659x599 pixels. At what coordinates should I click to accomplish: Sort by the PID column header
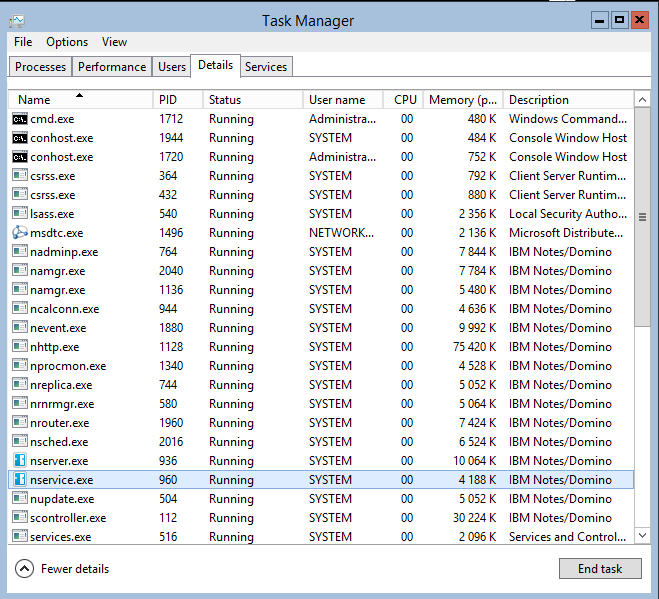click(178, 100)
